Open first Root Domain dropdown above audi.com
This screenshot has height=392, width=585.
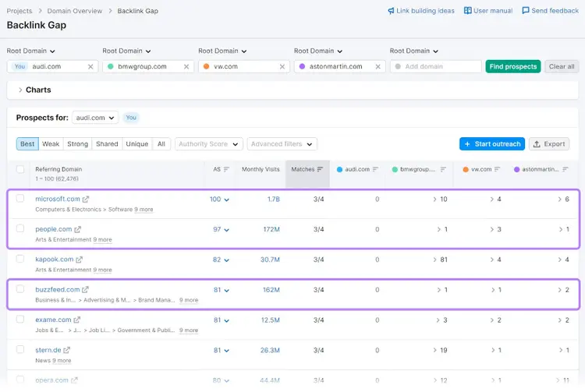coord(31,51)
